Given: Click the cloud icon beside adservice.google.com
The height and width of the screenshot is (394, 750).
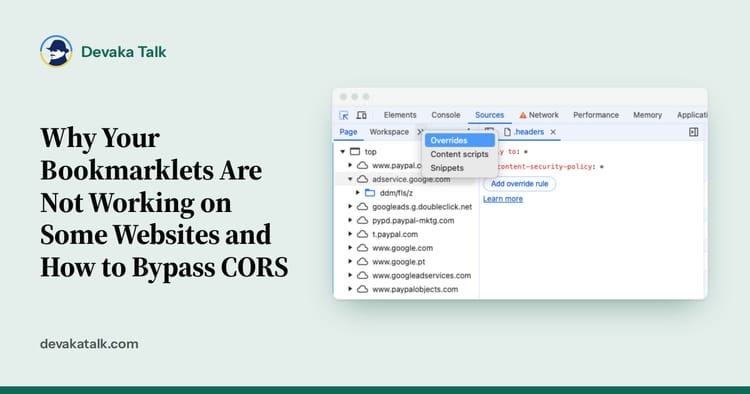Looking at the screenshot, I should [363, 179].
